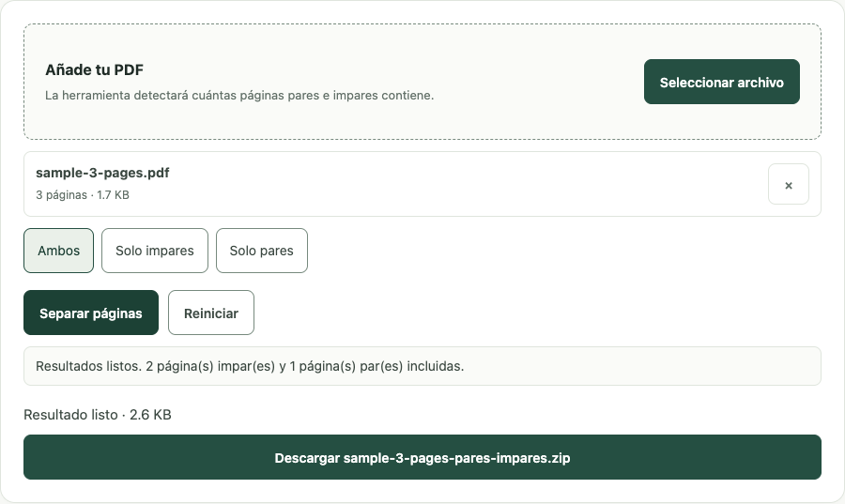Click the 'Resultados listos' status message
Image resolution: width=845 pixels, height=504 pixels.
(x=422, y=366)
